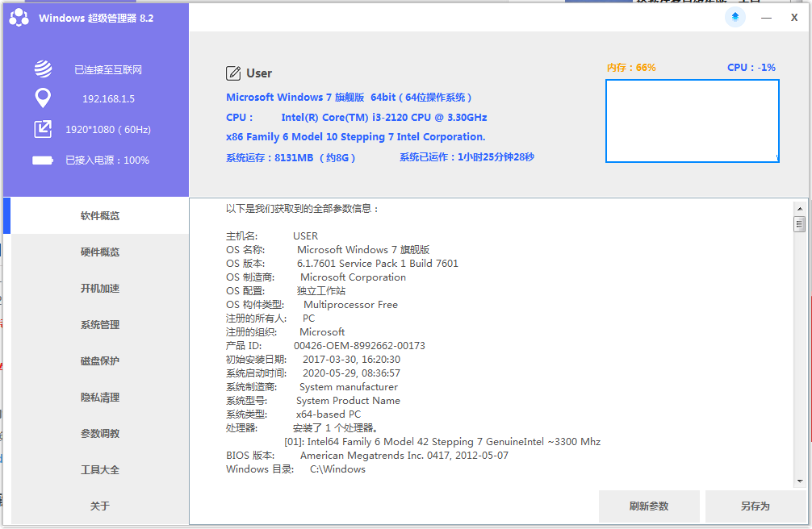812x529 pixels.
Task: Click the vertical scrollbar thumb
Action: 800,224
